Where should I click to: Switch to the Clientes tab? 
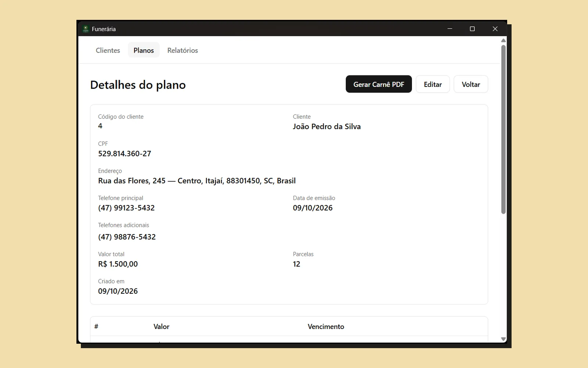tap(108, 50)
